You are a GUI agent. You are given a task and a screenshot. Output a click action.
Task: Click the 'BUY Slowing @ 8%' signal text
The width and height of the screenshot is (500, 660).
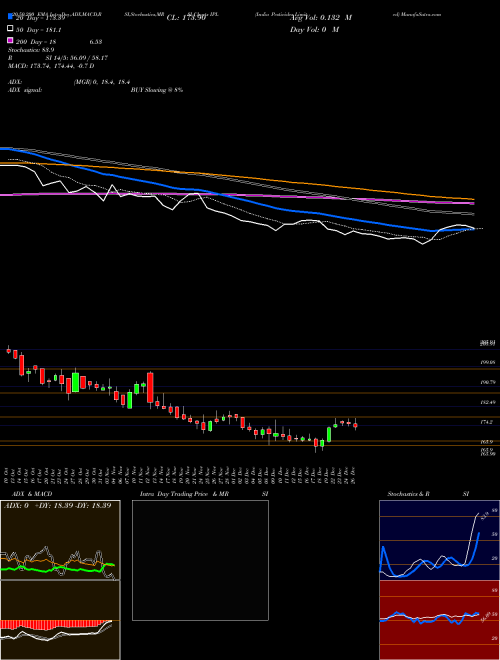[157, 90]
